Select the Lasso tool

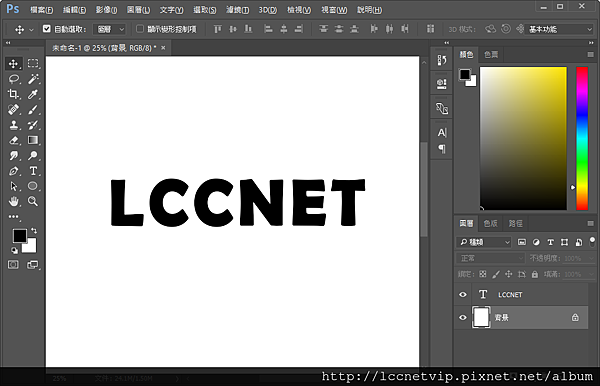(x=13, y=79)
